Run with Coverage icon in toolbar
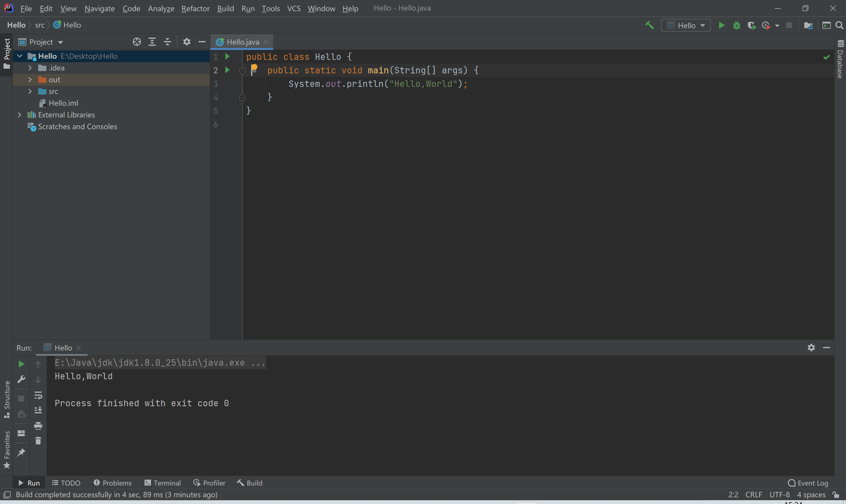Viewport: 846px width, 504px height. click(751, 26)
